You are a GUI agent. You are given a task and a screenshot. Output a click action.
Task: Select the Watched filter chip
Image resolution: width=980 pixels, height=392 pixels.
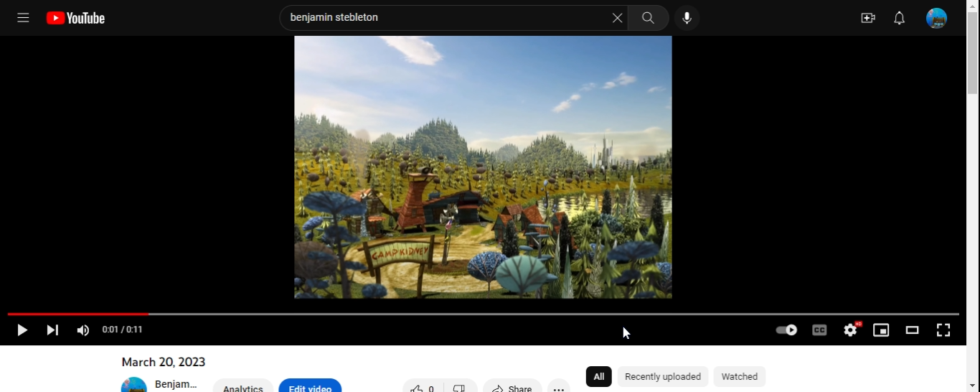(740, 377)
